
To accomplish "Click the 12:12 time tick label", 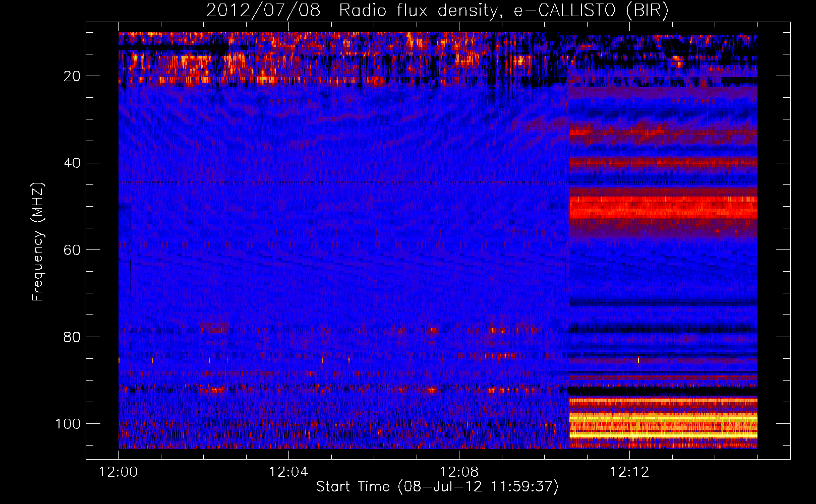I will 629,472.
